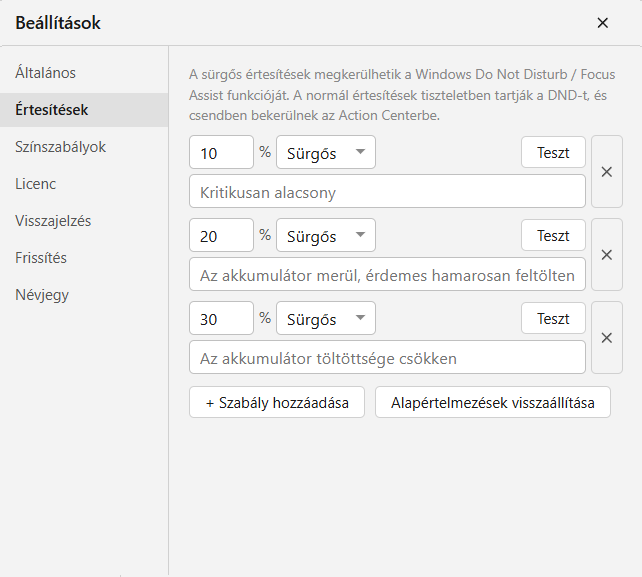642x577 pixels.
Task: Delete the 20% rule with X icon
Action: click(x=607, y=255)
